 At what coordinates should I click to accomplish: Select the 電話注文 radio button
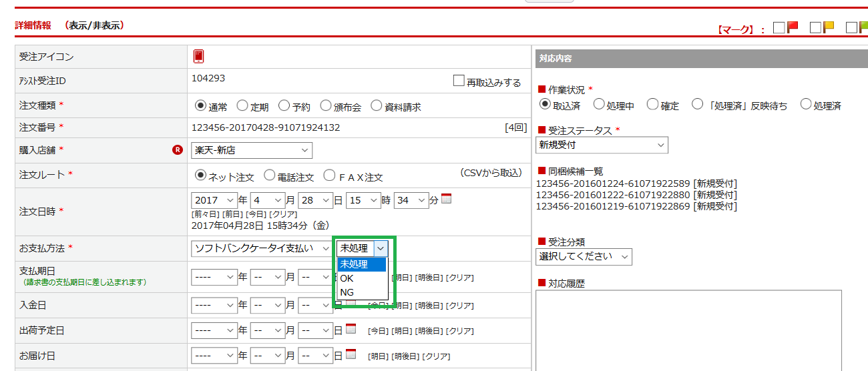270,175
